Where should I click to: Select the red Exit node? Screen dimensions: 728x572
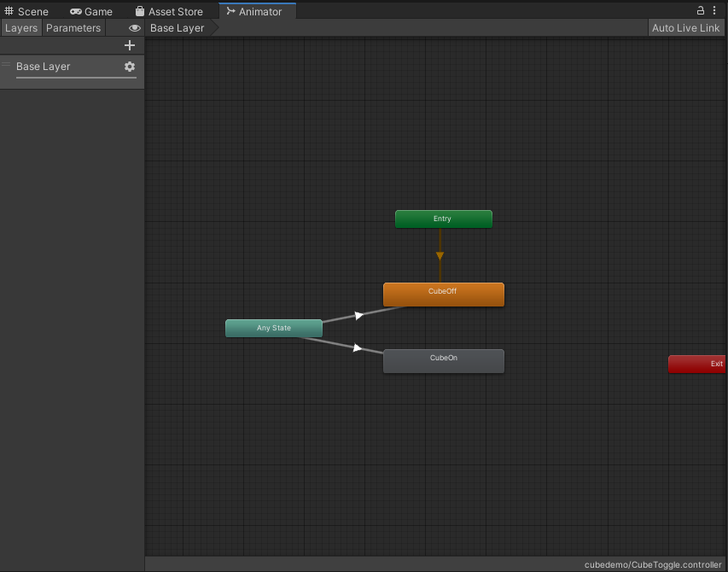[697, 364]
